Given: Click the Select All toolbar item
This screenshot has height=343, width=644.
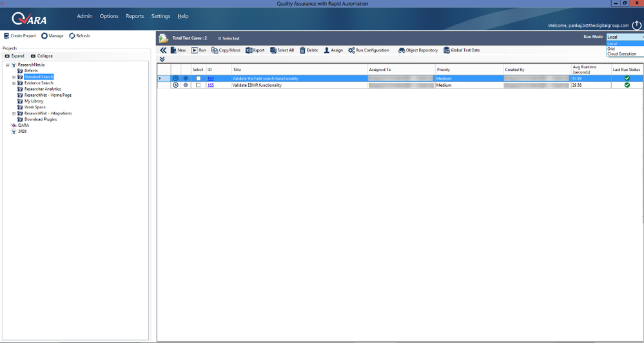Looking at the screenshot, I should (x=282, y=50).
